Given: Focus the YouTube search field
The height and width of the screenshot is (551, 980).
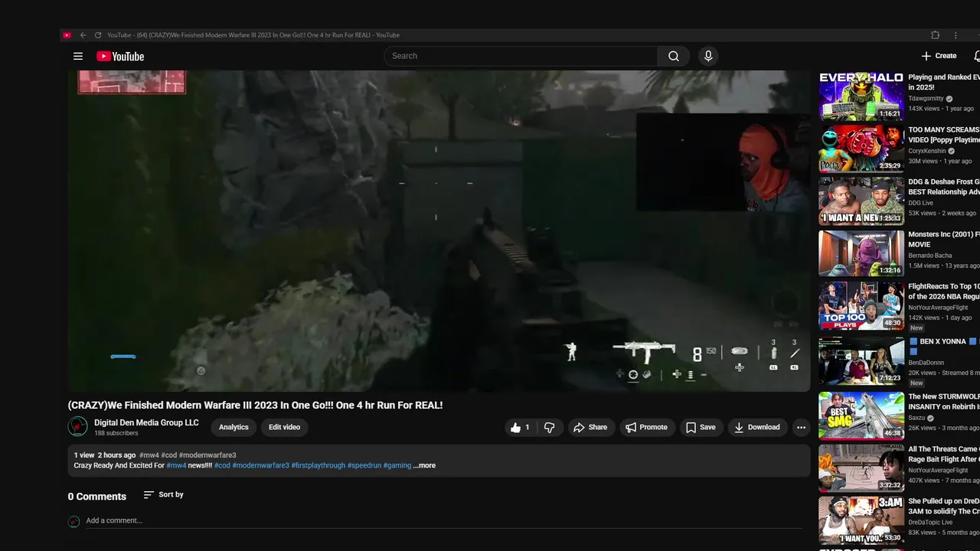Looking at the screenshot, I should pyautogui.click(x=521, y=56).
